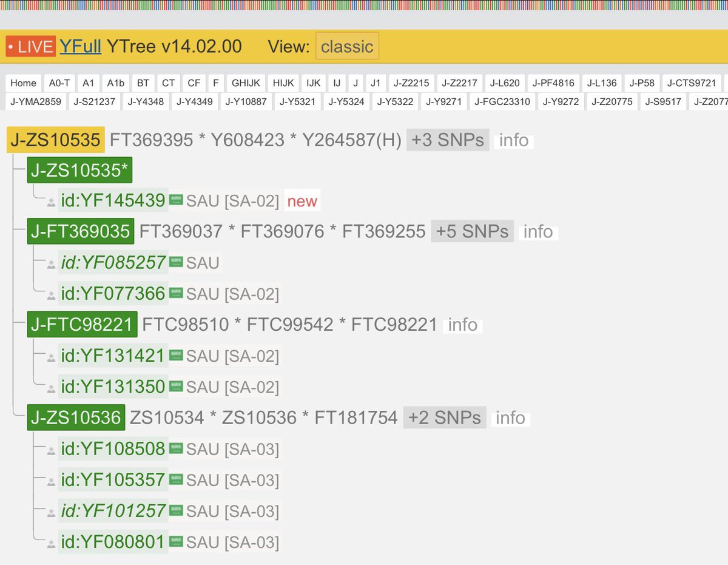Click the person icon beside id:YF101257

(52, 513)
